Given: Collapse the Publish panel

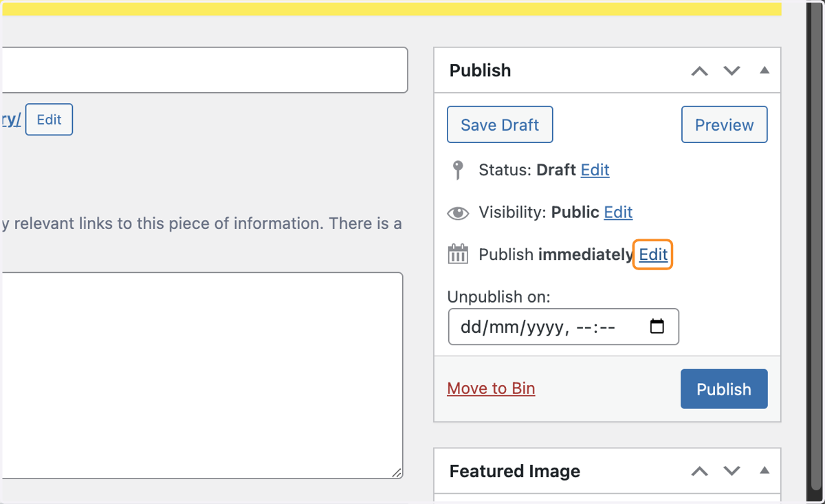Looking at the screenshot, I should pyautogui.click(x=764, y=70).
